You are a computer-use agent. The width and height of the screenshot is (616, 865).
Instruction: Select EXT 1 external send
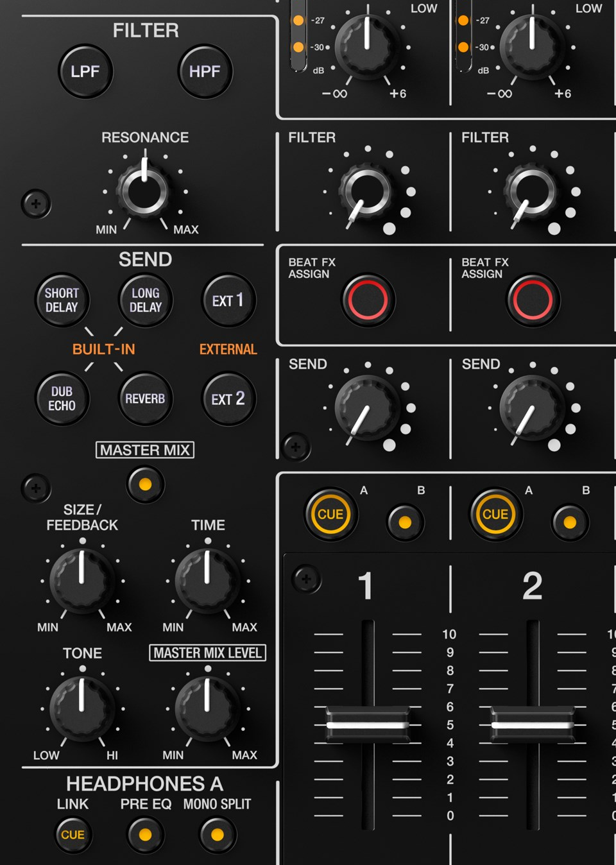tap(228, 300)
